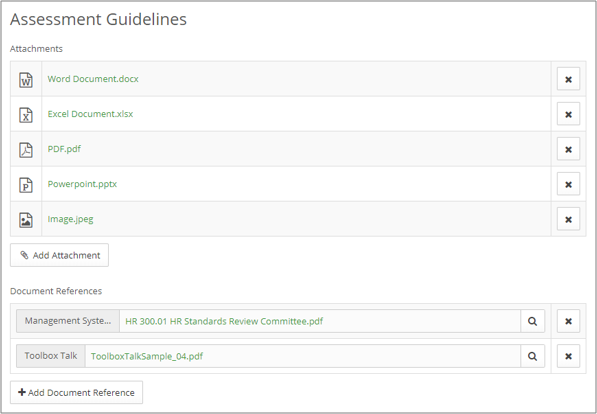The width and height of the screenshot is (597, 414).
Task: Remove Excel Document.xlsx attachment
Action: [x=568, y=114]
